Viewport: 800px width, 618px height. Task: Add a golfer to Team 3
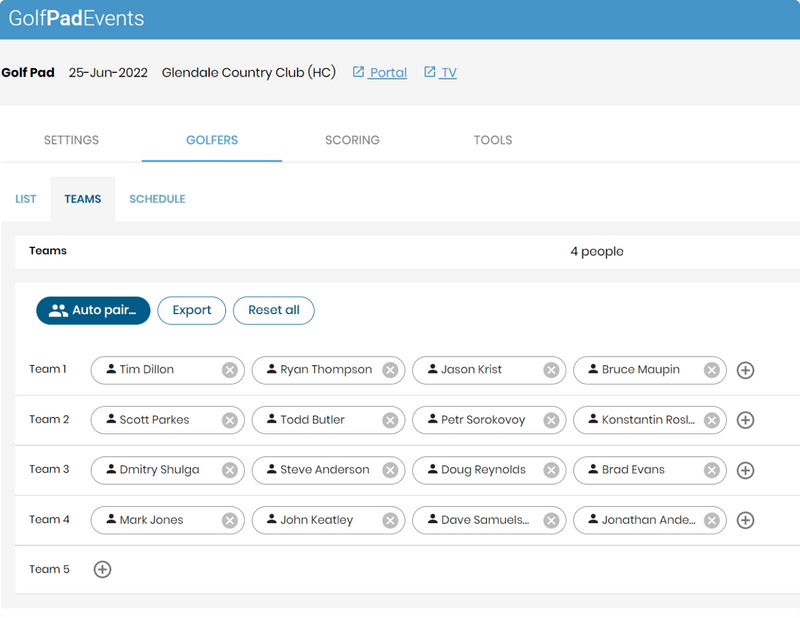[x=745, y=470]
